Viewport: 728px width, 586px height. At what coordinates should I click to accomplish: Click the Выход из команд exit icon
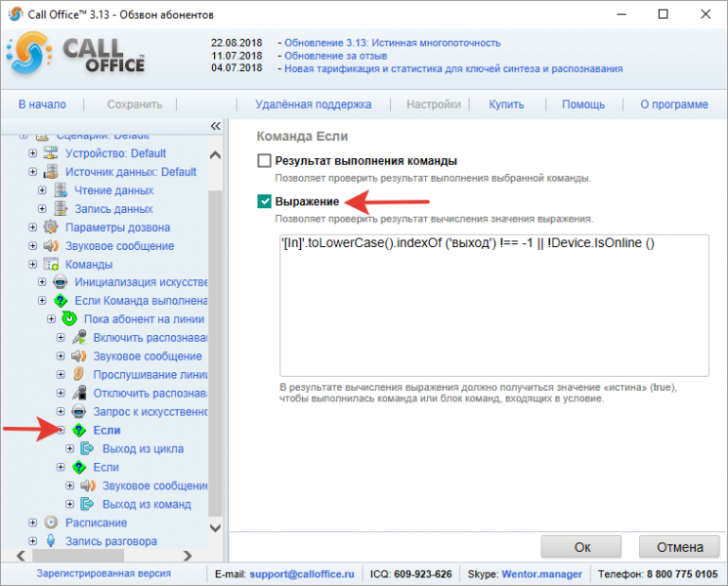87,504
